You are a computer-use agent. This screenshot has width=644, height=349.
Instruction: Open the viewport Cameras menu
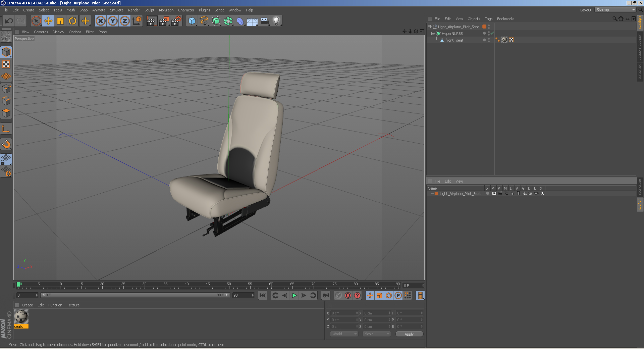[41, 32]
